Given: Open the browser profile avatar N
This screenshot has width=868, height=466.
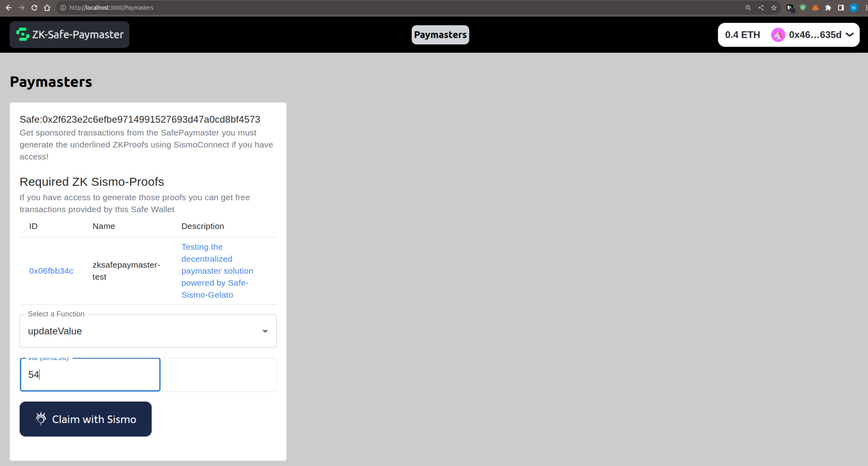Looking at the screenshot, I should coord(853,8).
